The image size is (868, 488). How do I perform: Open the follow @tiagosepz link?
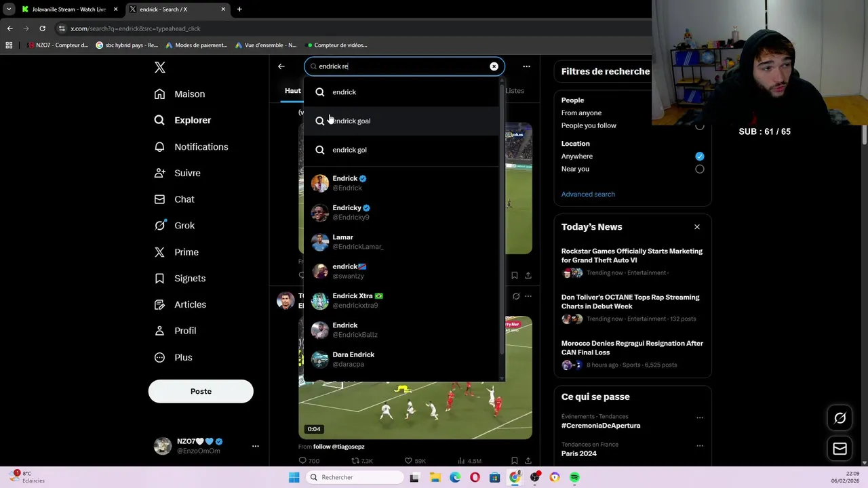[339, 447]
